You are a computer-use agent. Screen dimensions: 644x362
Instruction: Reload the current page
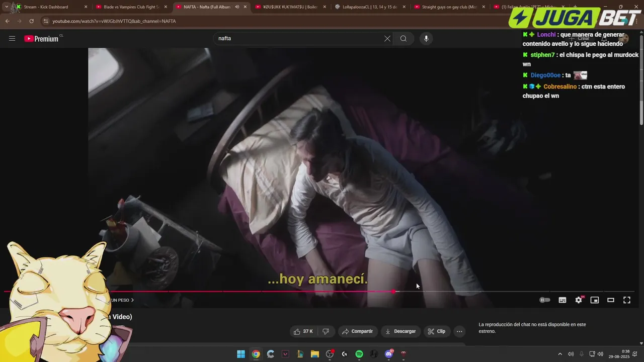tap(31, 21)
